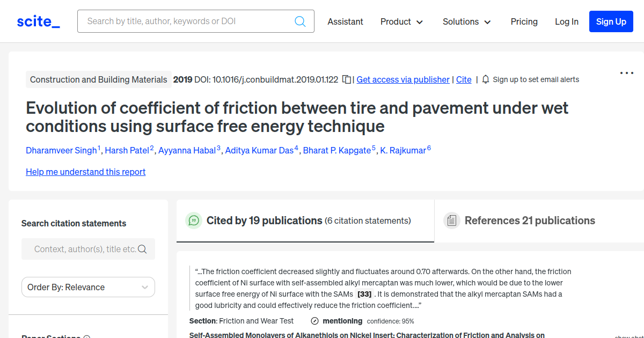The image size is (644, 338).
Task: Click the References document icon
Action: (451, 221)
